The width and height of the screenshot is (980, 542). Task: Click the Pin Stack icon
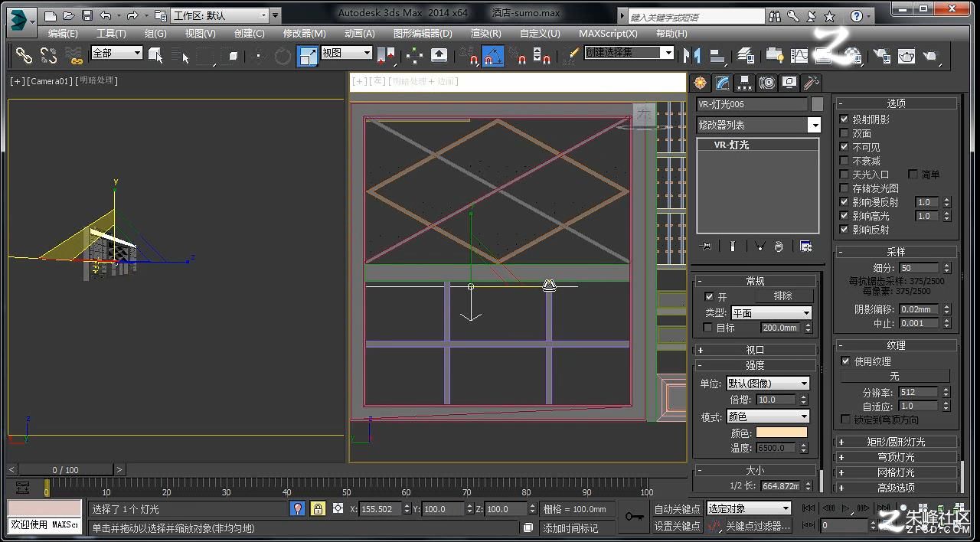pos(706,246)
